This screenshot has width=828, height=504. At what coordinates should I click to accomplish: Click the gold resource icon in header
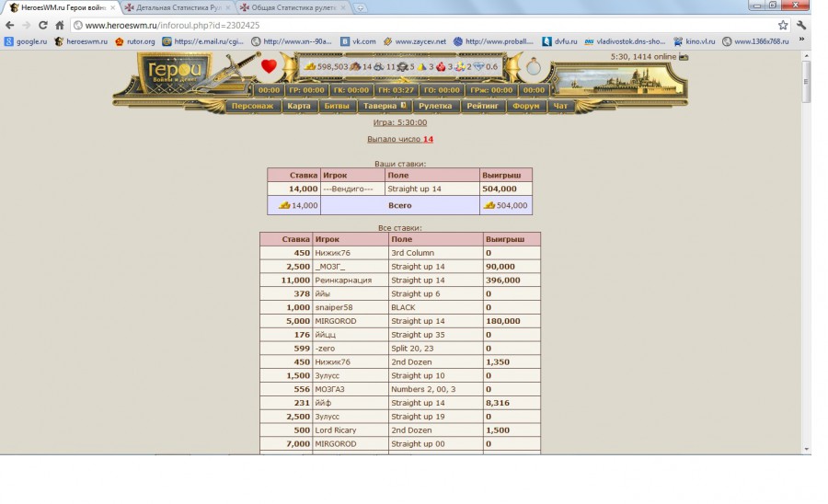point(310,66)
